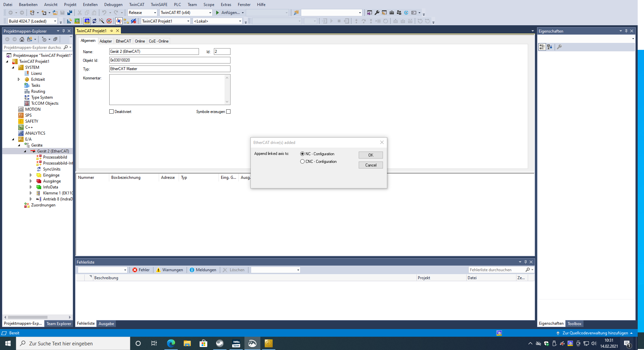Screen dimensions: 644x350
Task: Collapse the Gerät 2 (EtherCAT) node
Action: (25, 151)
